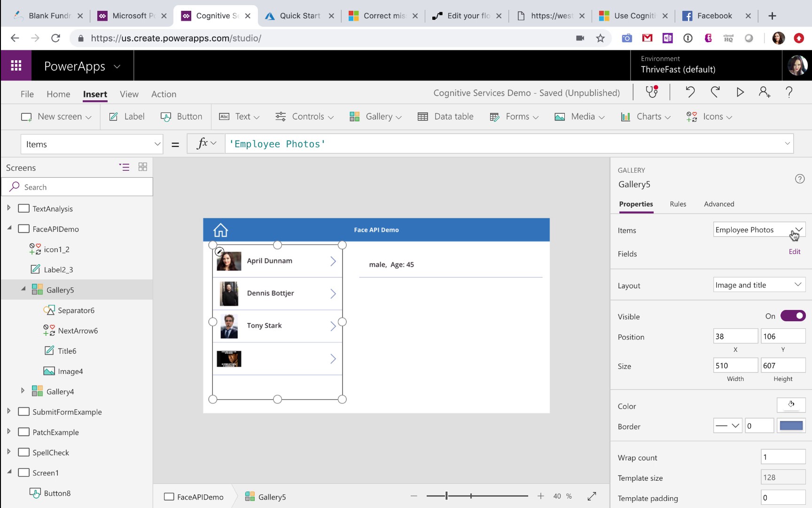The image size is (812, 508).
Task: Open the Items data source dropdown
Action: point(759,230)
